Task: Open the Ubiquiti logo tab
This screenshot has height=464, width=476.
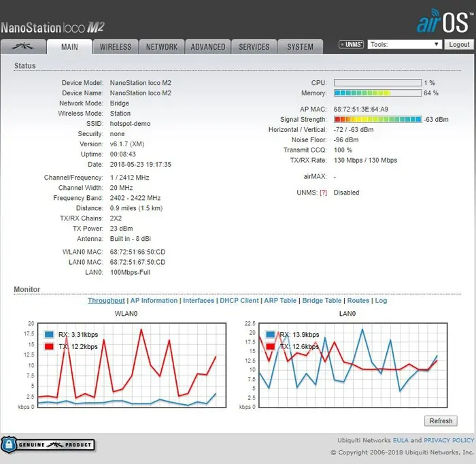Action: [23, 47]
